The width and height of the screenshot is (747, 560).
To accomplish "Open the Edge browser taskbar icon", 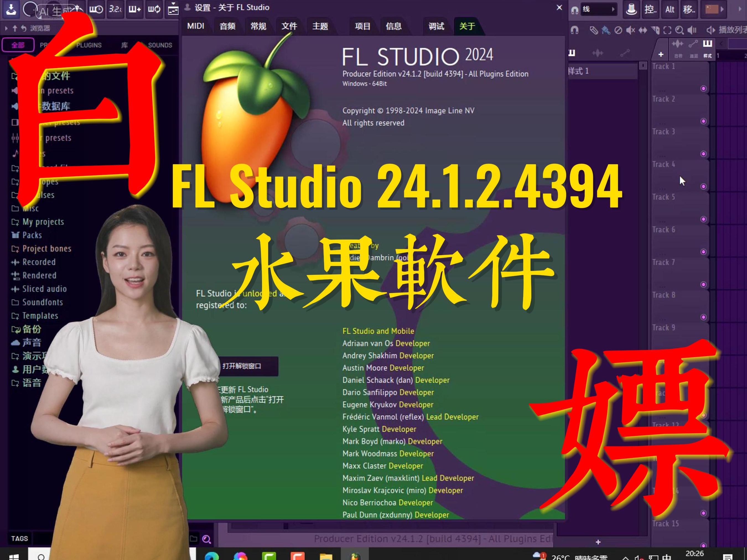I will (x=212, y=556).
